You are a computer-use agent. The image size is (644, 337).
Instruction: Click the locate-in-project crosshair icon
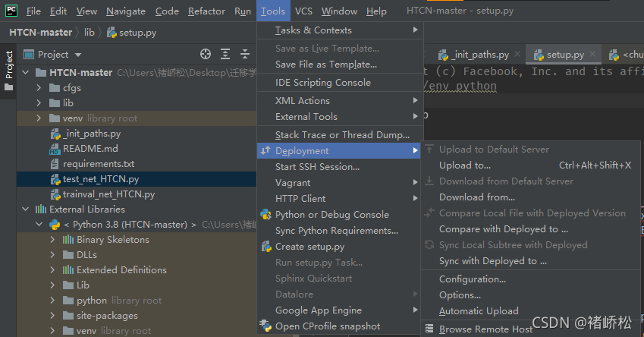coord(206,54)
